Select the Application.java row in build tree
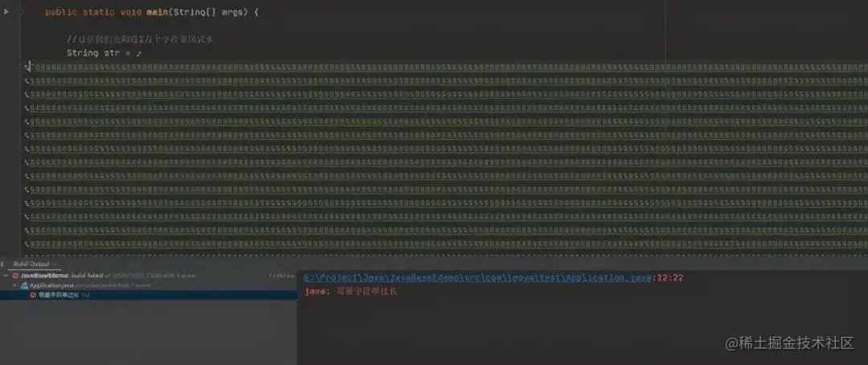868x365 pixels. click(x=149, y=285)
